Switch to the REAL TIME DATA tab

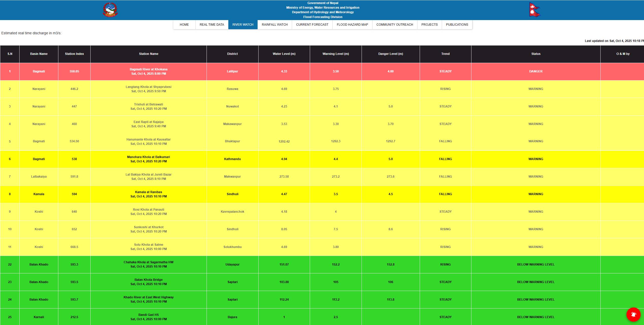click(212, 25)
